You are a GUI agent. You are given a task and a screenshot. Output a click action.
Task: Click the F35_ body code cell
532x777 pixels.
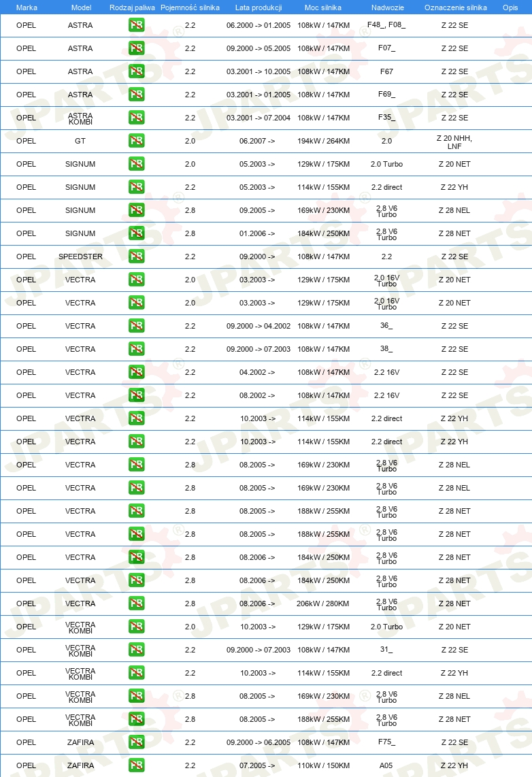386,118
